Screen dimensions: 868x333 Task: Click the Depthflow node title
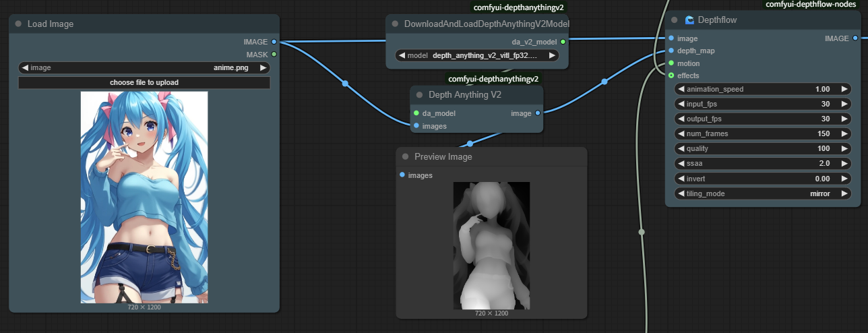coord(717,20)
